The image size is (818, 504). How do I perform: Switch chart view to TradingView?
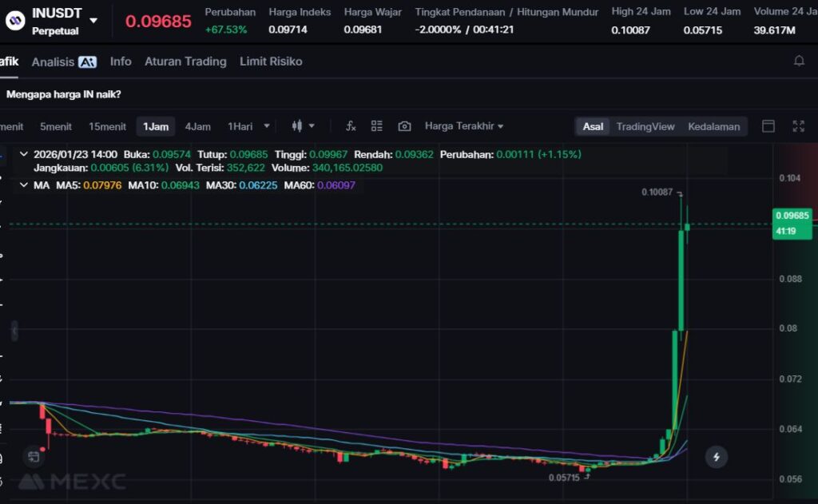tap(645, 126)
